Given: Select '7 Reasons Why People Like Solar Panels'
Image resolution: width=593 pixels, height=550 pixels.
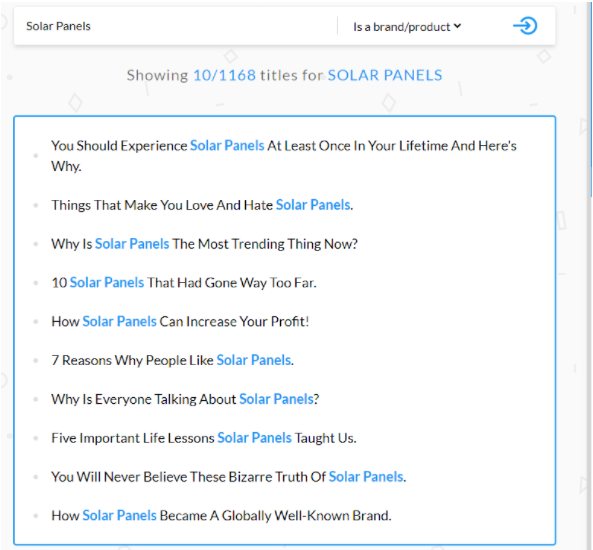Looking at the screenshot, I should tap(172, 360).
